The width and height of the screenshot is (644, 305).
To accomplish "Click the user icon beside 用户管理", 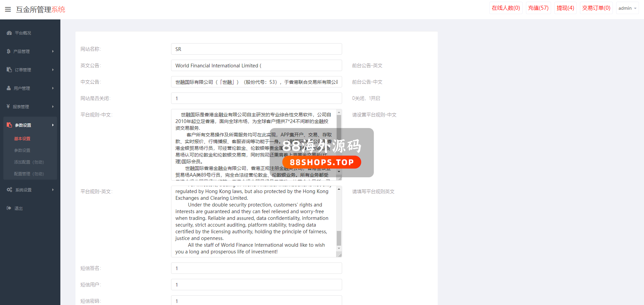I will [9, 88].
